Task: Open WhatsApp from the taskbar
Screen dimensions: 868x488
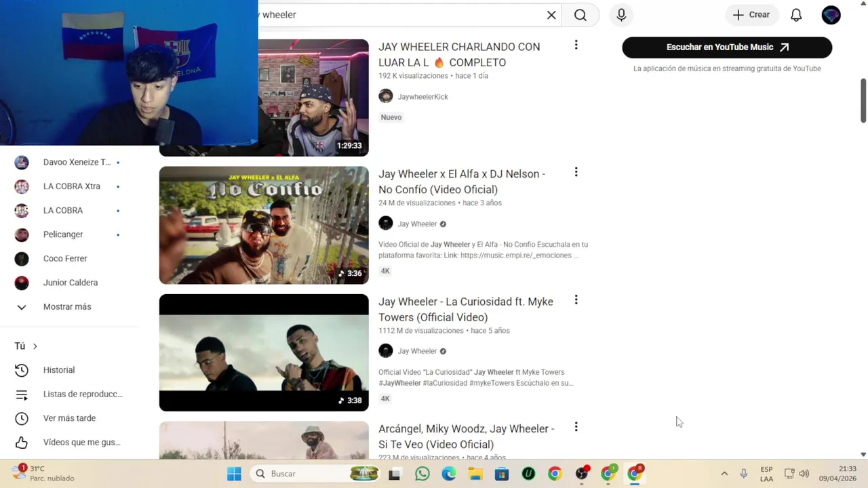Action: click(422, 474)
